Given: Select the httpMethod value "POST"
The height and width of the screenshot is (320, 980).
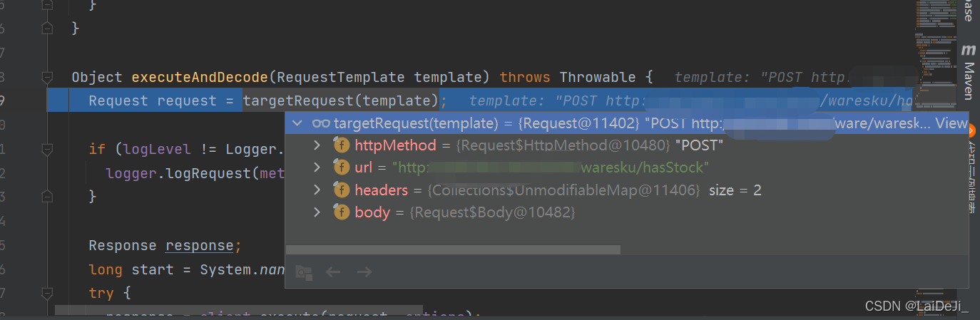Looking at the screenshot, I should 699,145.
